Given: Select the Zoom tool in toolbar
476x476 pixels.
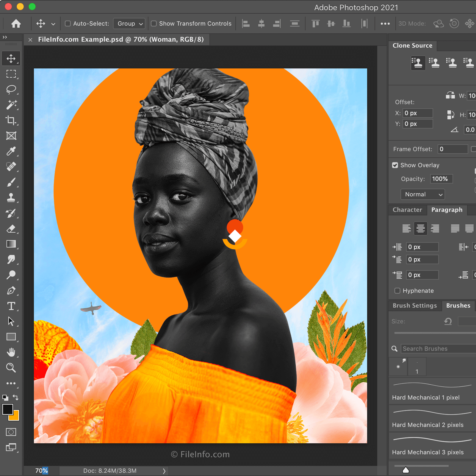Looking at the screenshot, I should click(x=11, y=368).
